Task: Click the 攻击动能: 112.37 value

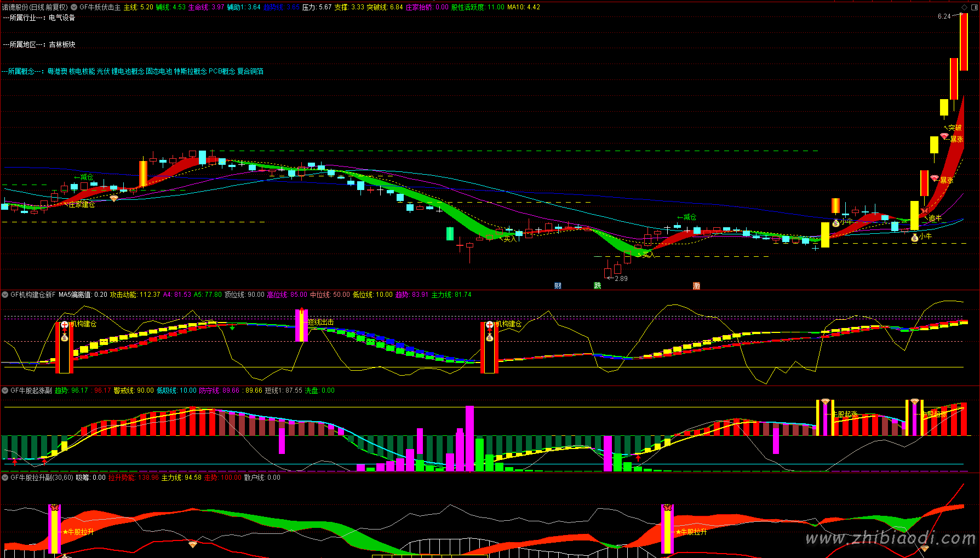Action: [135, 295]
